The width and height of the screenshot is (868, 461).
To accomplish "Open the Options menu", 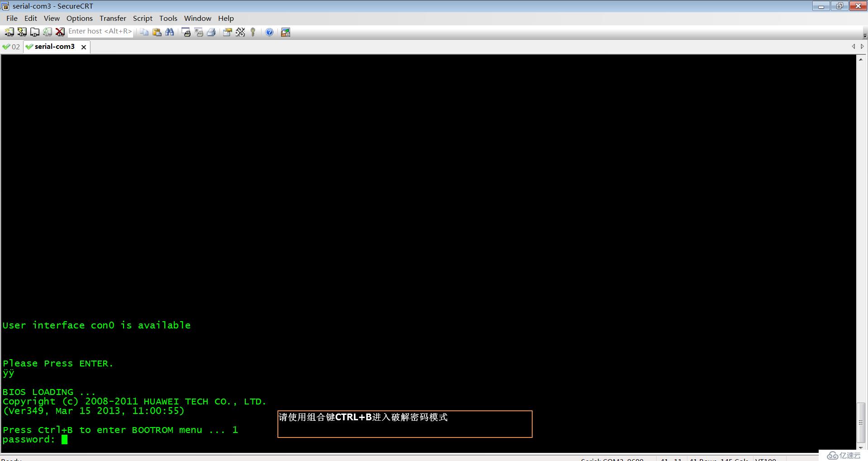I will [80, 18].
